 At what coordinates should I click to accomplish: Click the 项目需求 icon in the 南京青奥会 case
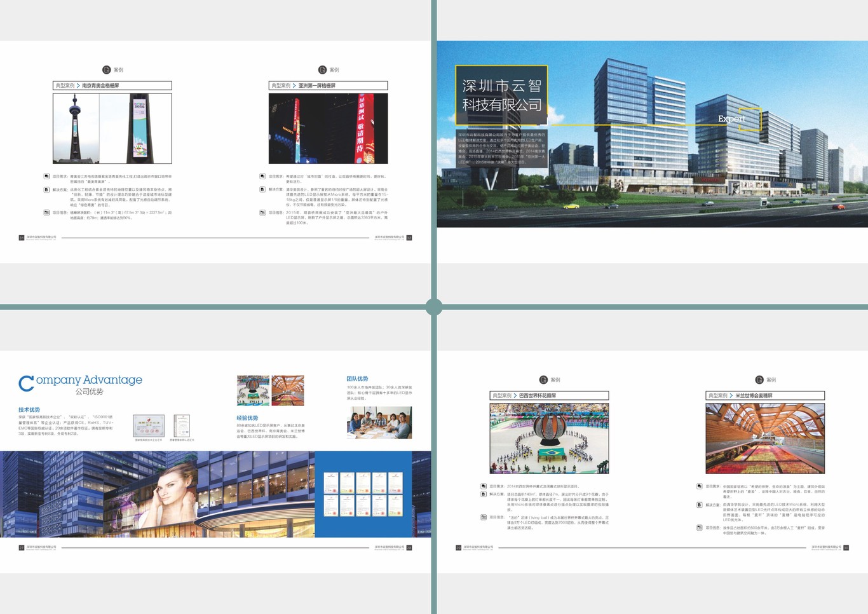(47, 177)
